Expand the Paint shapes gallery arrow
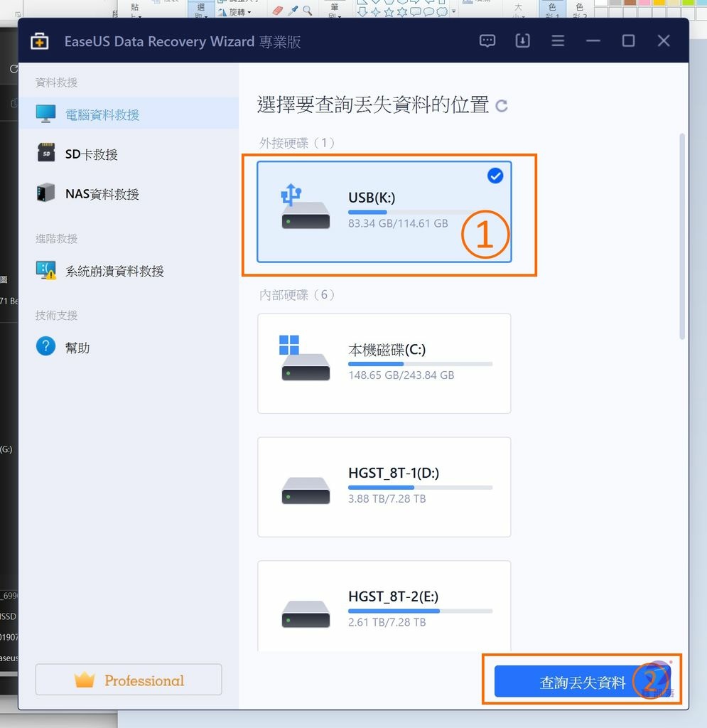Image resolution: width=707 pixels, height=728 pixels. tap(454, 11)
